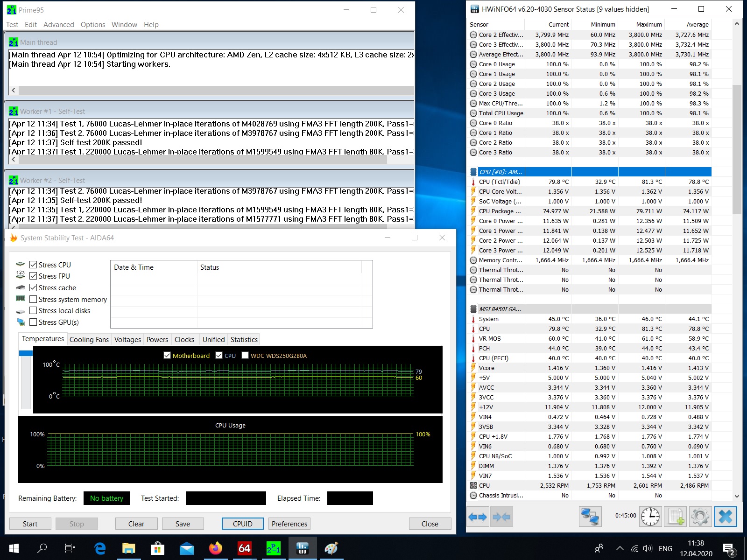Open Task View on the taskbar
747x560 pixels.
click(70, 548)
